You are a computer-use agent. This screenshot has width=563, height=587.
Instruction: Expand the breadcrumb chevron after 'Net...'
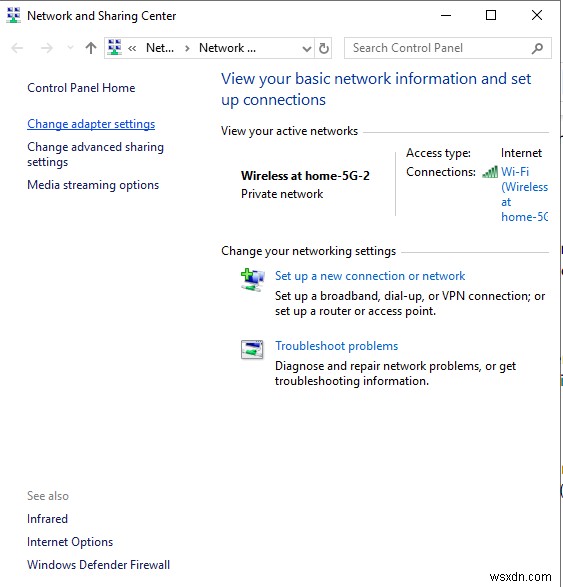[187, 48]
